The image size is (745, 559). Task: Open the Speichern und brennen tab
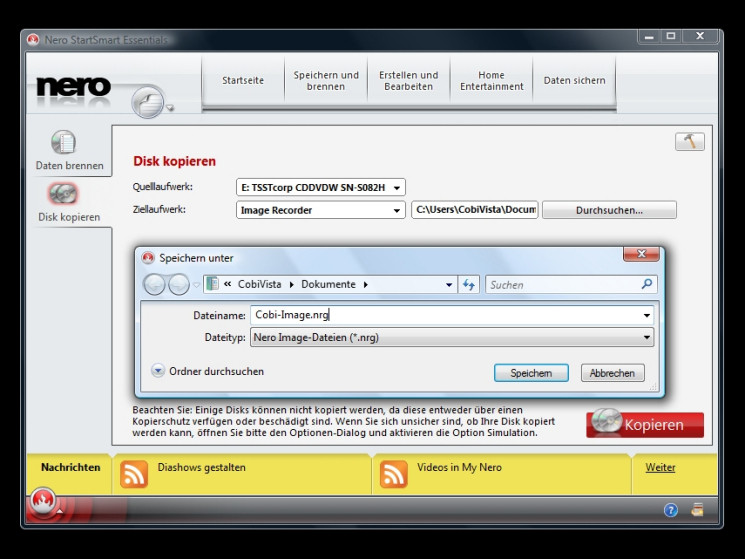[x=326, y=80]
